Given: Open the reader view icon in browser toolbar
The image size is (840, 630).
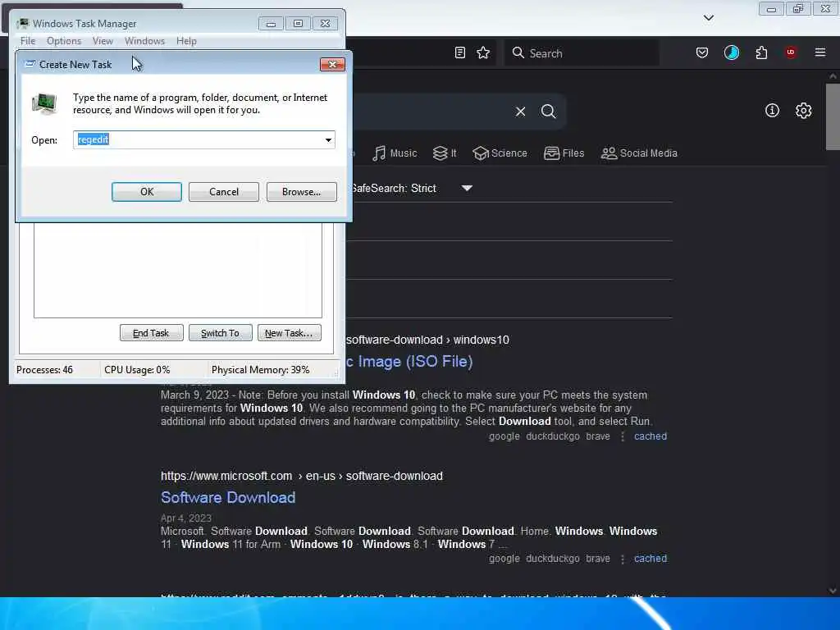Looking at the screenshot, I should [459, 52].
